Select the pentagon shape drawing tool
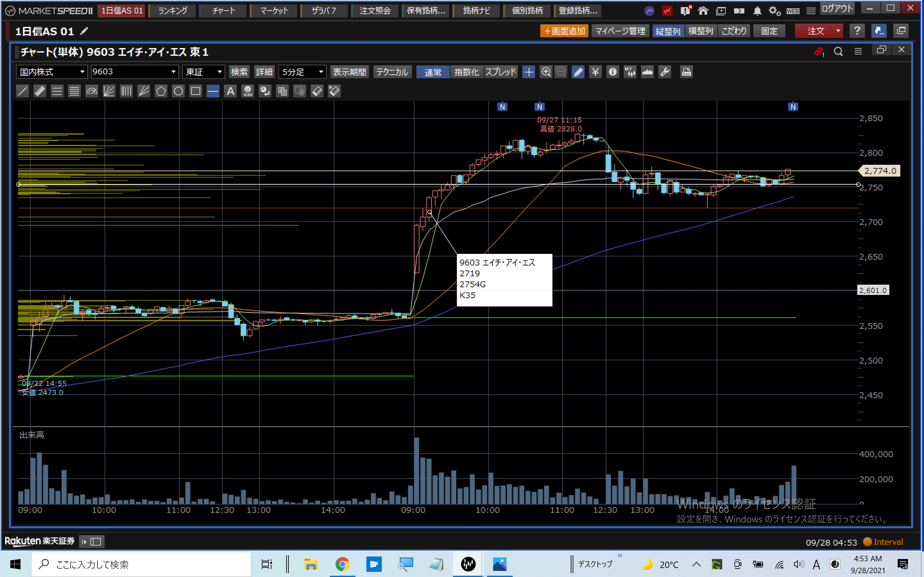Screen dimensions: 924x577 point(161,91)
